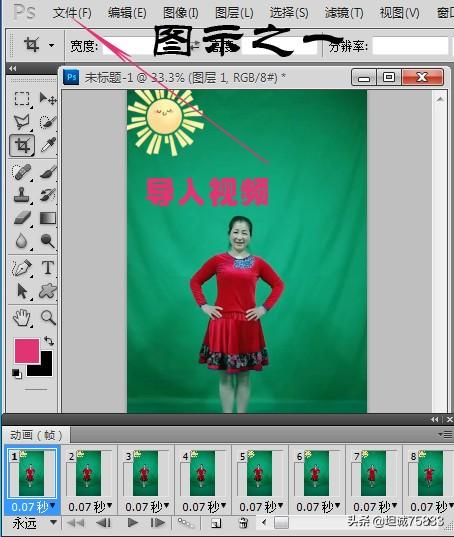Select the Move tool
454x537 pixels.
point(48,99)
